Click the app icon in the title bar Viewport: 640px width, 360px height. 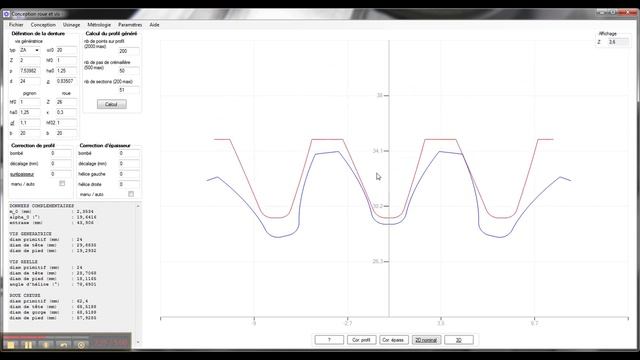[x=6, y=14]
